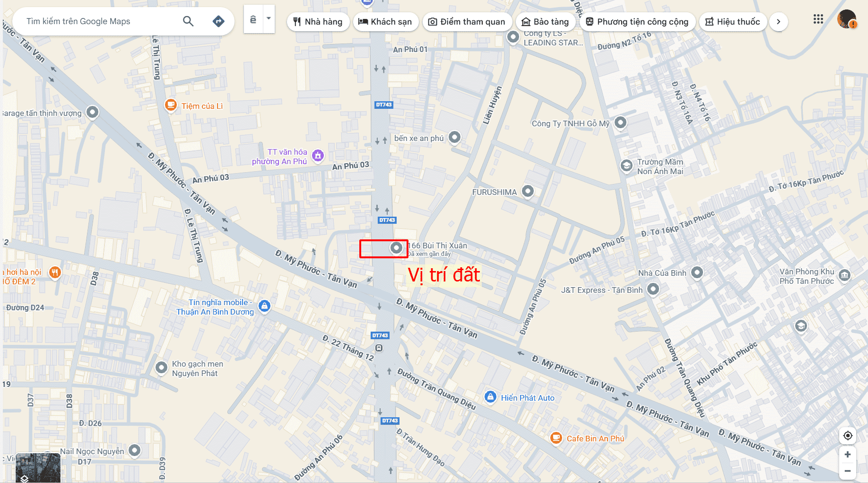Image resolution: width=868 pixels, height=483 pixels.
Task: Click the search magnifier icon
Action: point(188,21)
